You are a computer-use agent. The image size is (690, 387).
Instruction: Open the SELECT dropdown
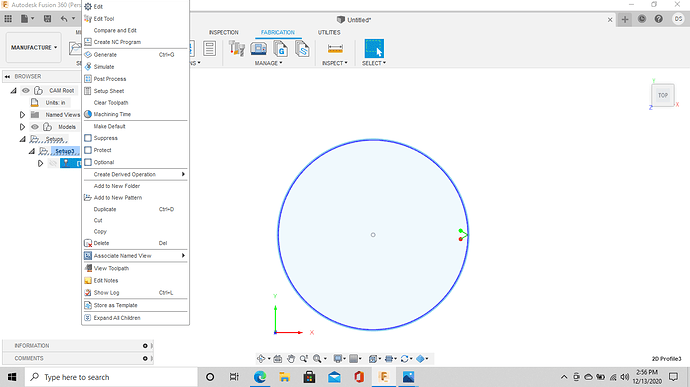pyautogui.click(x=374, y=63)
